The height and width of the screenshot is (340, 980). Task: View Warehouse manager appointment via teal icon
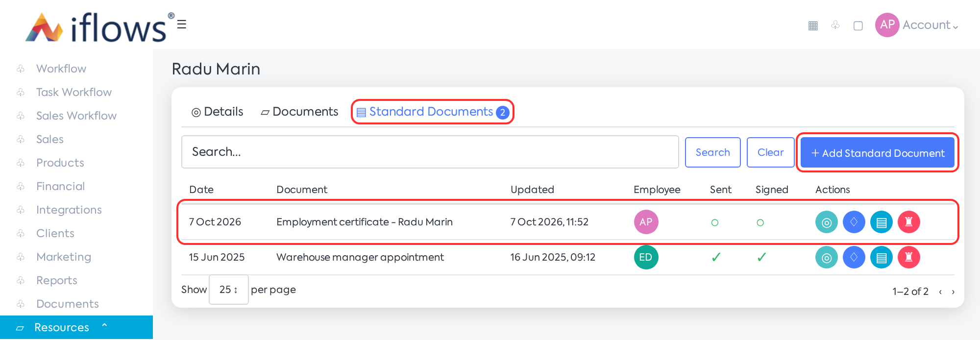[827, 257]
